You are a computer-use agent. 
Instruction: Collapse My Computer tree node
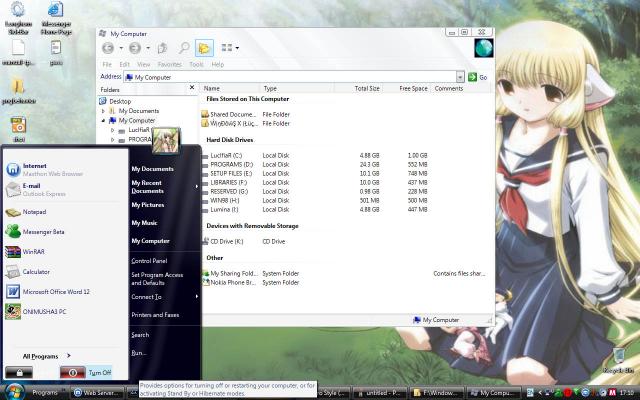[x=103, y=120]
